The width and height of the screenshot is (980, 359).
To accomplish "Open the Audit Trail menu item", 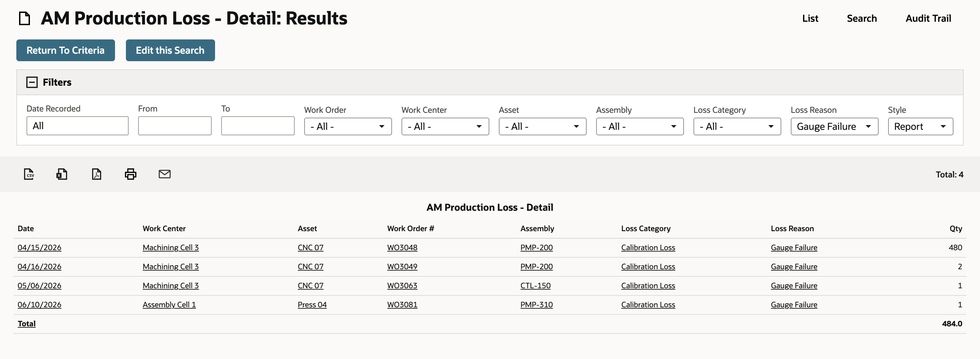I will click(928, 18).
